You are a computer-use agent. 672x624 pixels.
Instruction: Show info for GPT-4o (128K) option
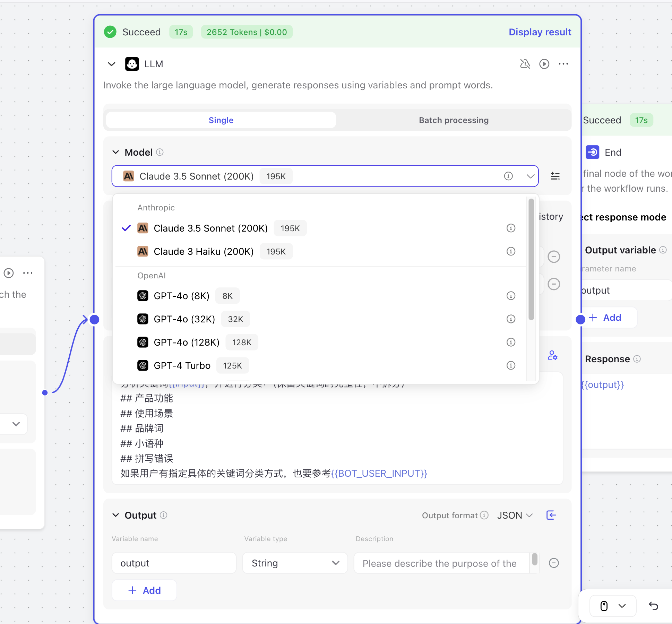click(511, 342)
